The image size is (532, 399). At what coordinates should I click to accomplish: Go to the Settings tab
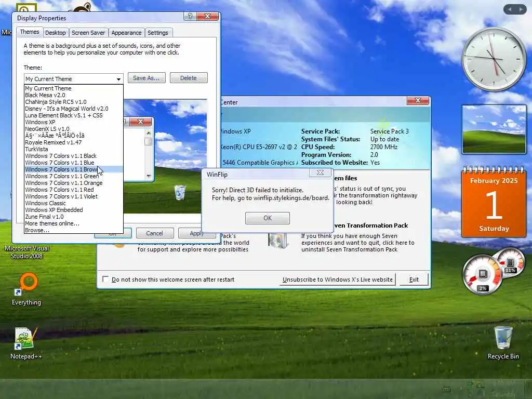click(x=158, y=33)
